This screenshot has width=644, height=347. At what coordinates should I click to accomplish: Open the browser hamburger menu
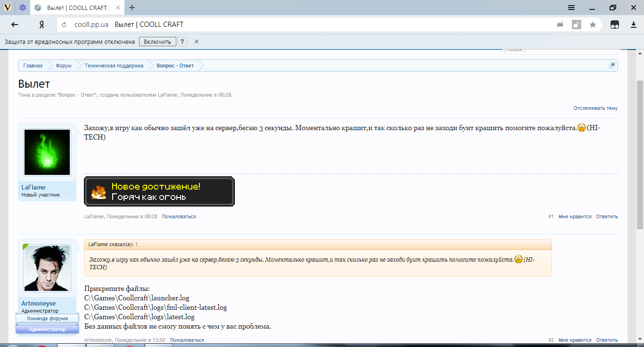coord(571,8)
